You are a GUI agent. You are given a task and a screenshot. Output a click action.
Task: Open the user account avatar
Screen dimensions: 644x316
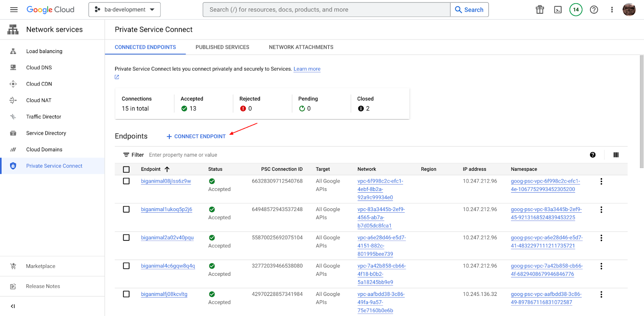tap(629, 10)
